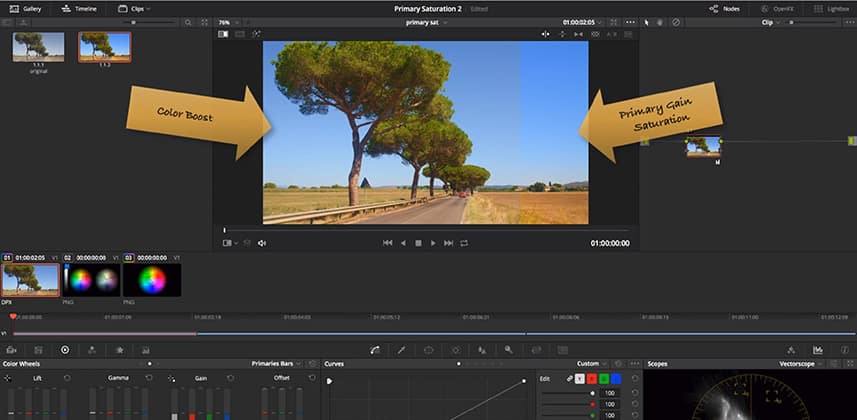This screenshot has height=420, width=857.
Task: Toggle highlight mode in viewer
Action: pos(256,34)
